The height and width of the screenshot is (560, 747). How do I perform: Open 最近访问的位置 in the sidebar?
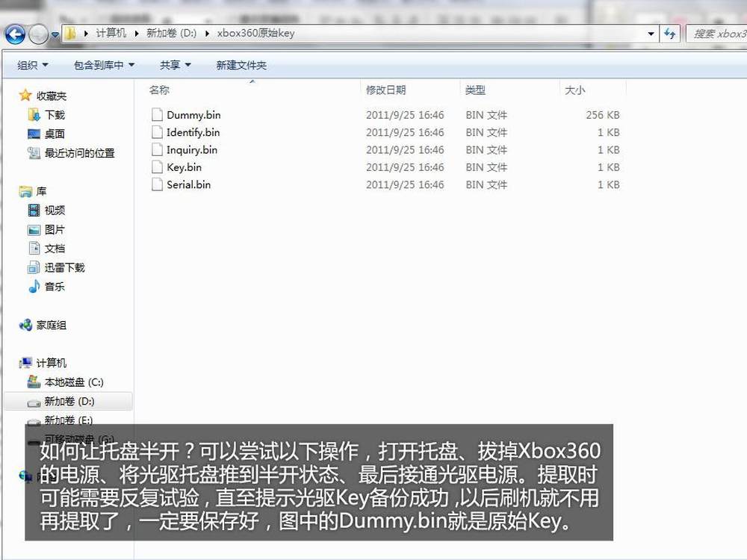point(72,153)
